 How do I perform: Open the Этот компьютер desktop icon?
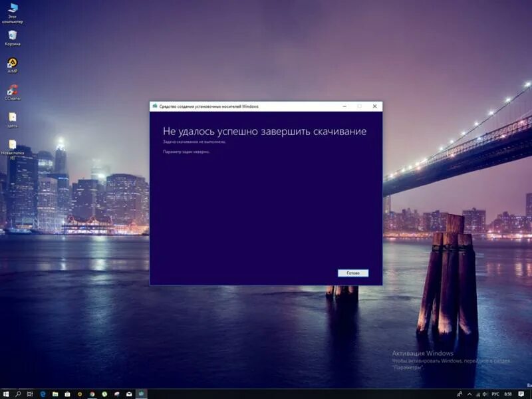[x=13, y=13]
